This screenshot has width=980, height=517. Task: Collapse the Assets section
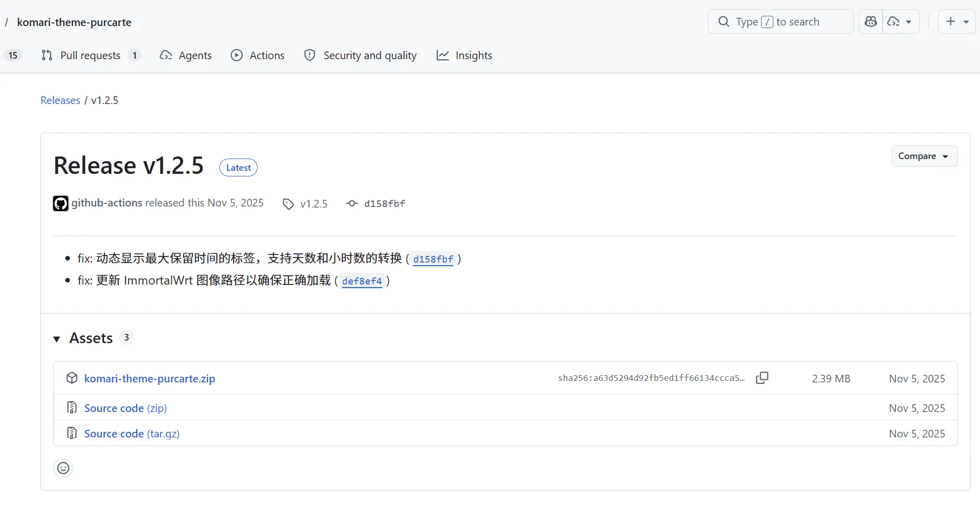click(57, 339)
